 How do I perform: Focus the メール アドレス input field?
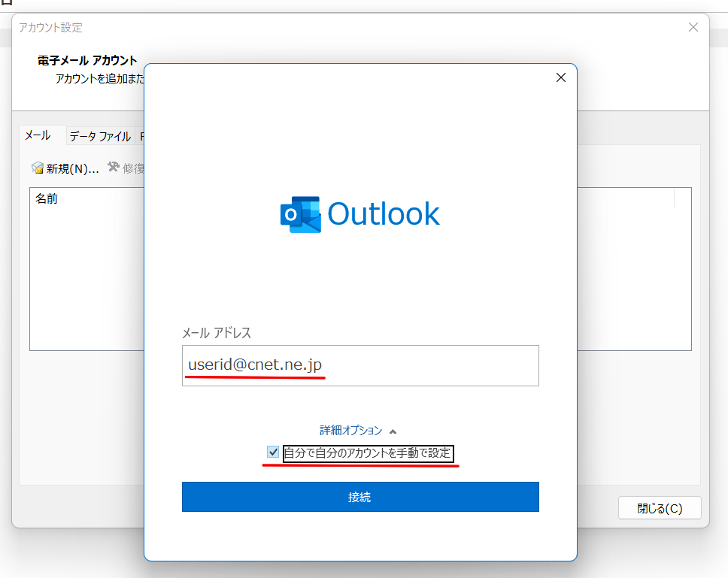pos(360,365)
